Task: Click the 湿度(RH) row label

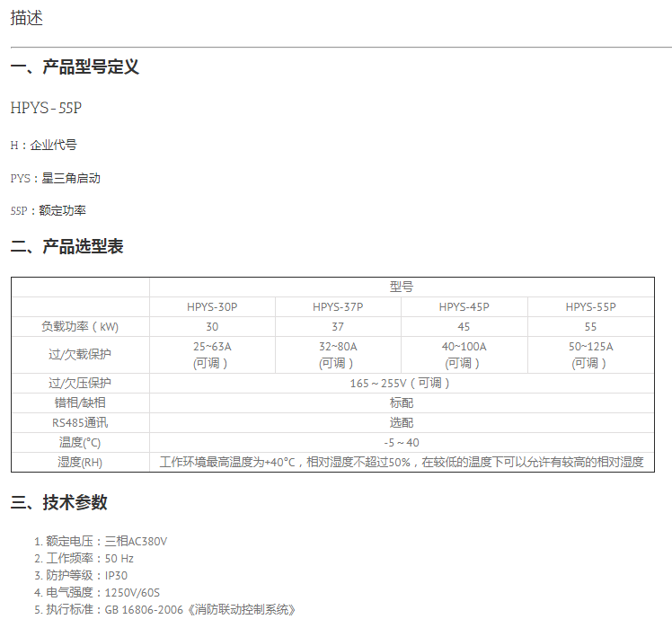Action: [x=80, y=462]
